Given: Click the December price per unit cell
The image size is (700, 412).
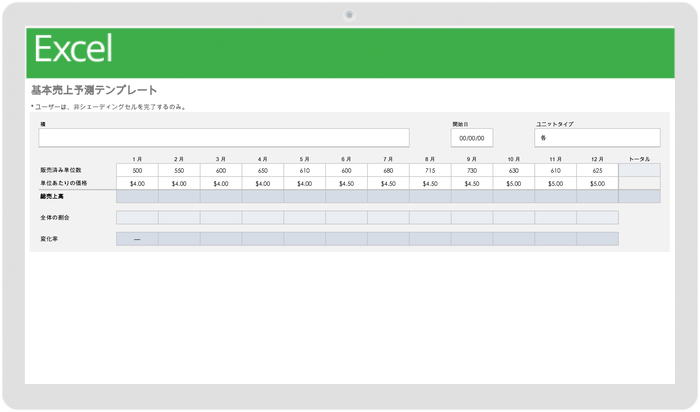Looking at the screenshot, I should tap(597, 183).
